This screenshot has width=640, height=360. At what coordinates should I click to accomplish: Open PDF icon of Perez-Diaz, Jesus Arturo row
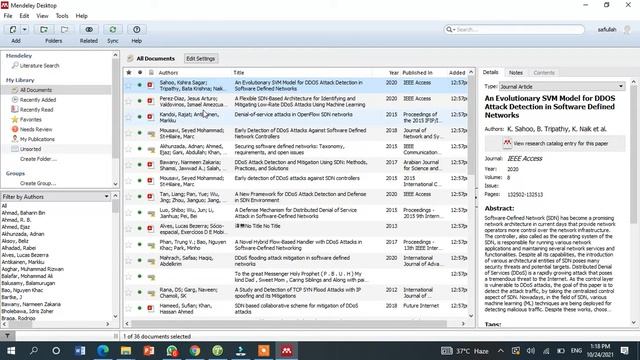pyautogui.click(x=150, y=101)
